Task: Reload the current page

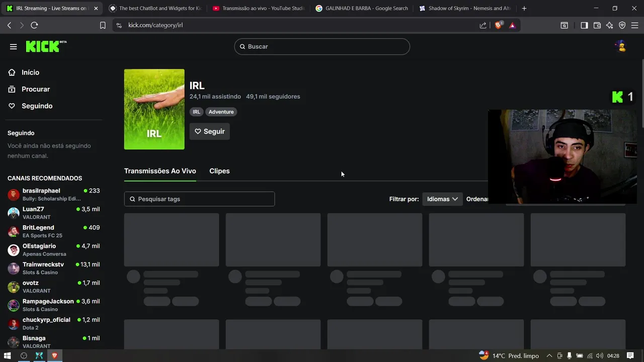Action: click(x=34, y=25)
